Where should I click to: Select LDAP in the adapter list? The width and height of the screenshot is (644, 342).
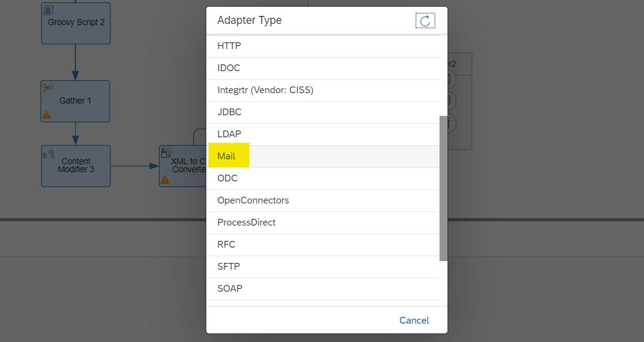(323, 134)
